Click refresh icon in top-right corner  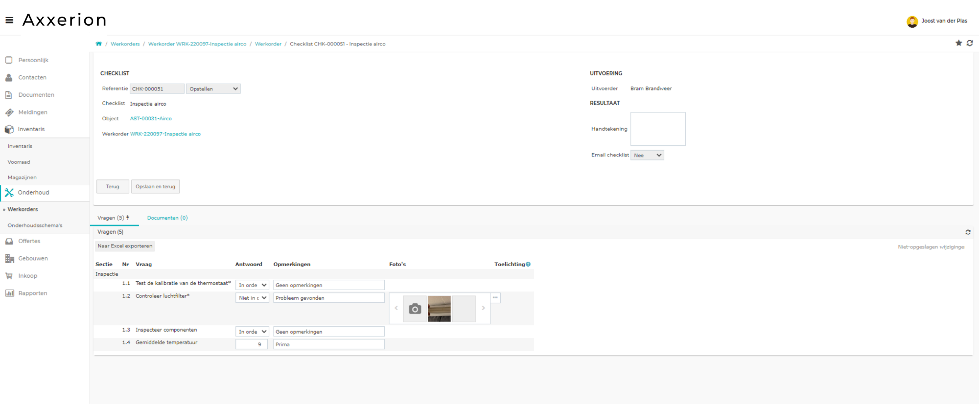pos(969,43)
